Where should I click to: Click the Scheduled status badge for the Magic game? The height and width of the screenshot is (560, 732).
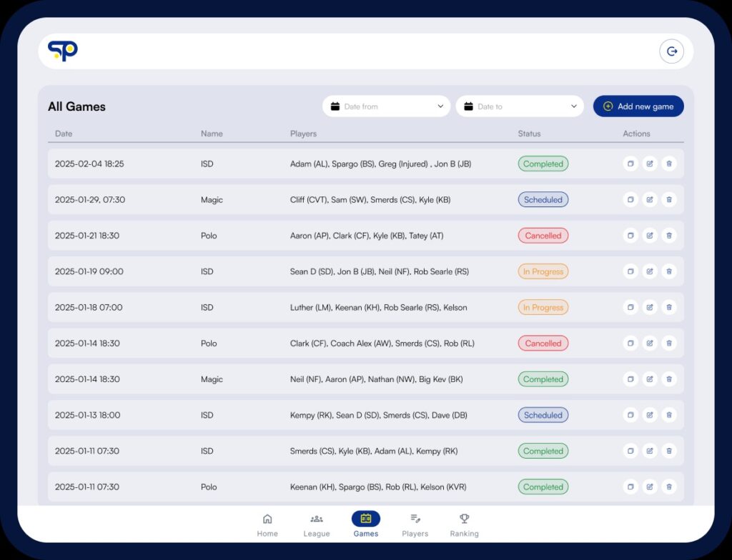click(x=543, y=199)
